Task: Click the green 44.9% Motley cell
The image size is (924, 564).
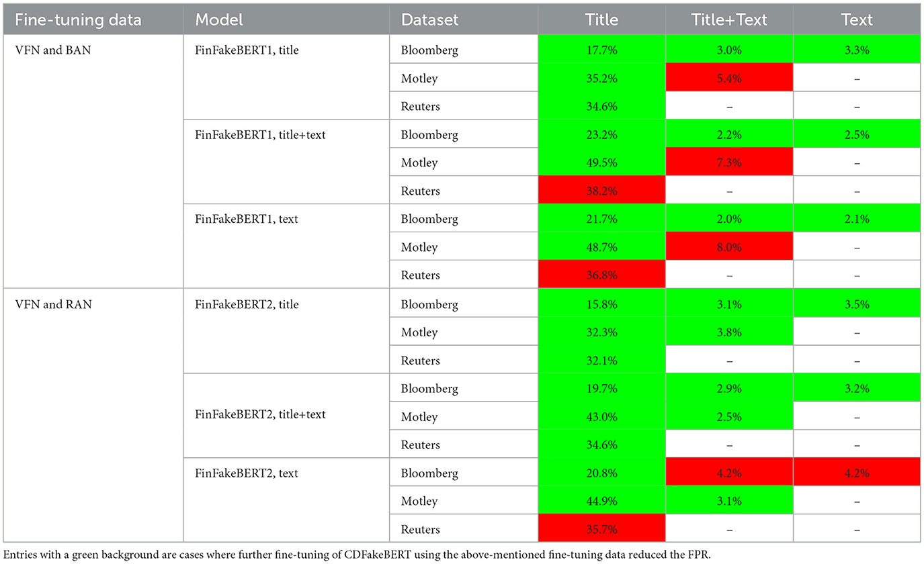Action: click(601, 501)
